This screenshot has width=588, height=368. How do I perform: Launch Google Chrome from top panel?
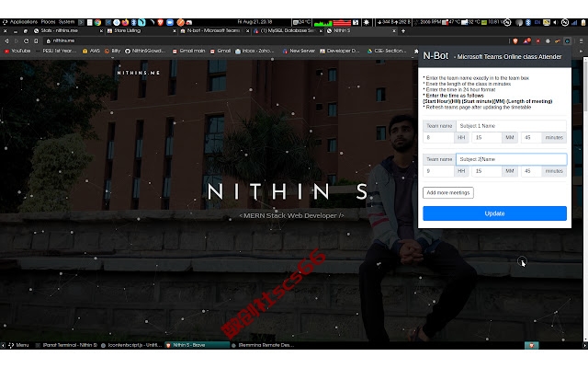[x=97, y=22]
